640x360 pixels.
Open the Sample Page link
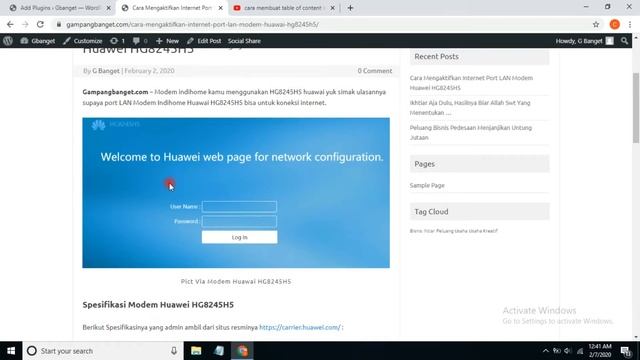coord(427,185)
